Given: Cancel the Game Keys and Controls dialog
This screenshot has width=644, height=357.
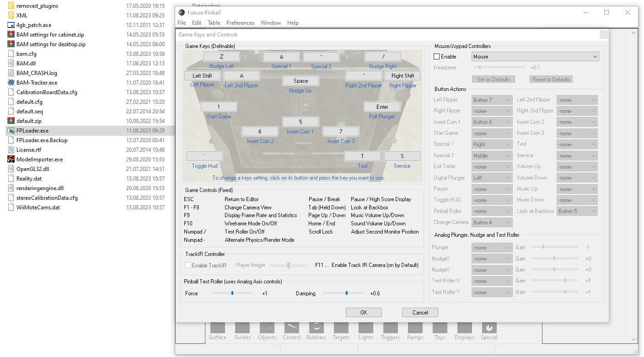Looking at the screenshot, I should (x=420, y=313).
